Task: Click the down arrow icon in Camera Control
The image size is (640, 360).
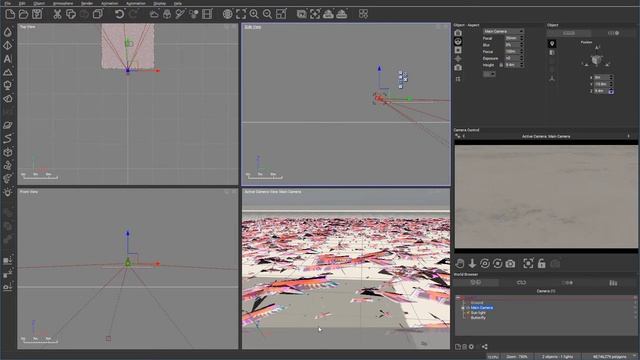Action: pos(472,264)
